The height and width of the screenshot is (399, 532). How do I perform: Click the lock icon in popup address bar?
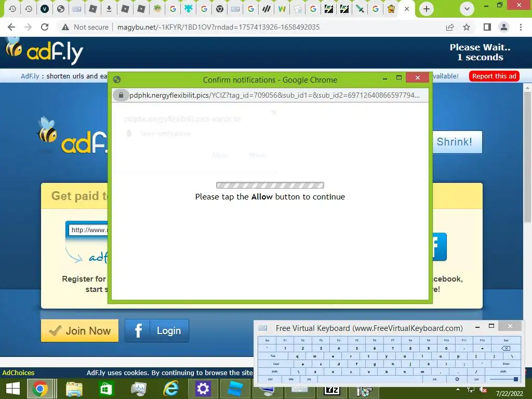[x=121, y=95]
